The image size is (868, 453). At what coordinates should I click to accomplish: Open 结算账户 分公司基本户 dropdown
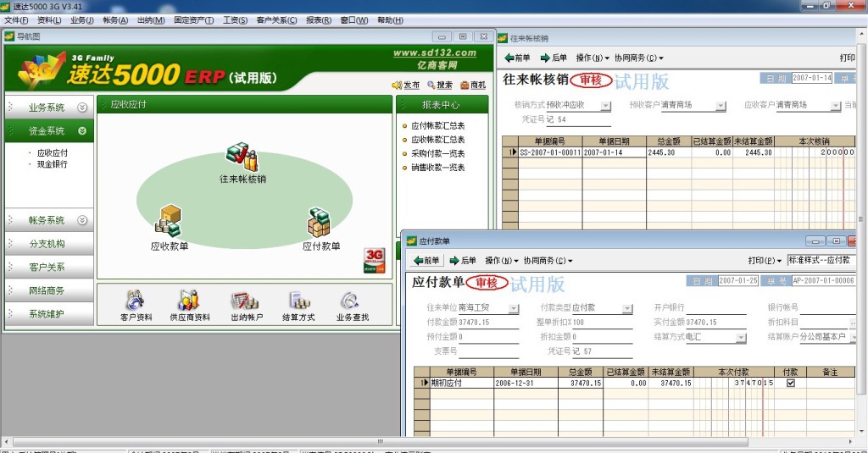click(x=852, y=337)
